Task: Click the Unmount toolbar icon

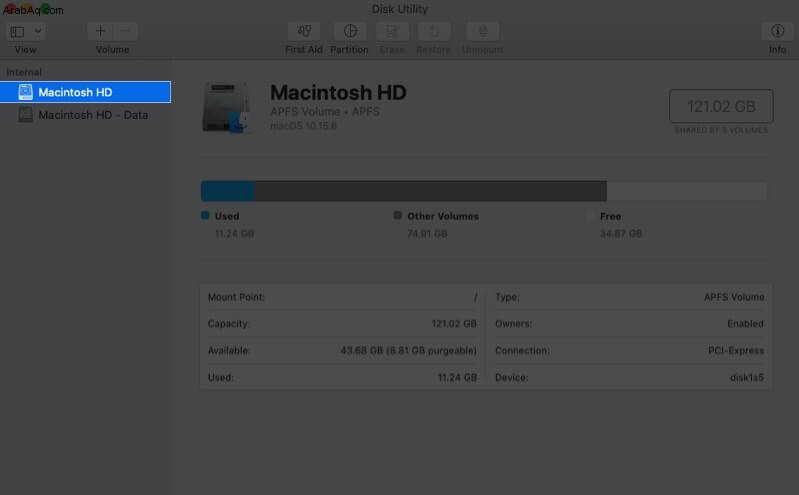Action: (x=483, y=31)
